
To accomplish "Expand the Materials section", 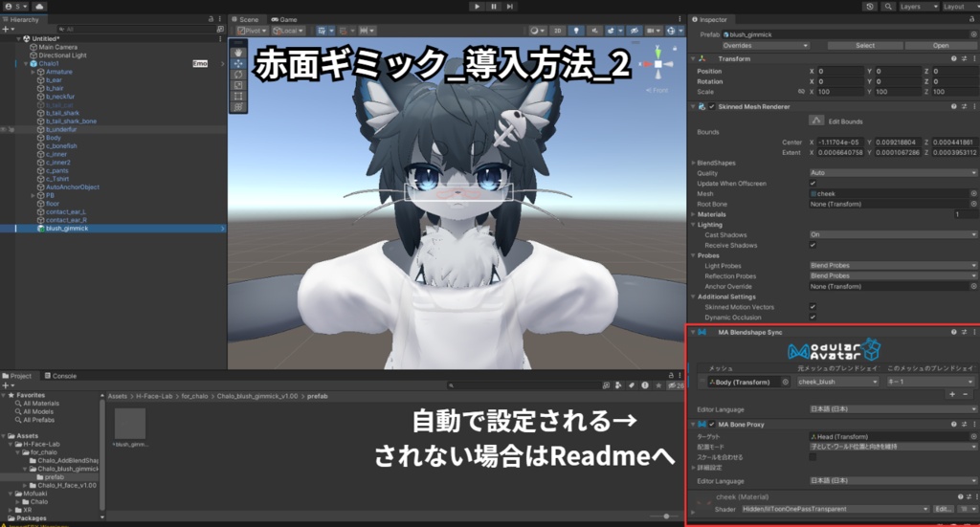I will tap(693, 214).
